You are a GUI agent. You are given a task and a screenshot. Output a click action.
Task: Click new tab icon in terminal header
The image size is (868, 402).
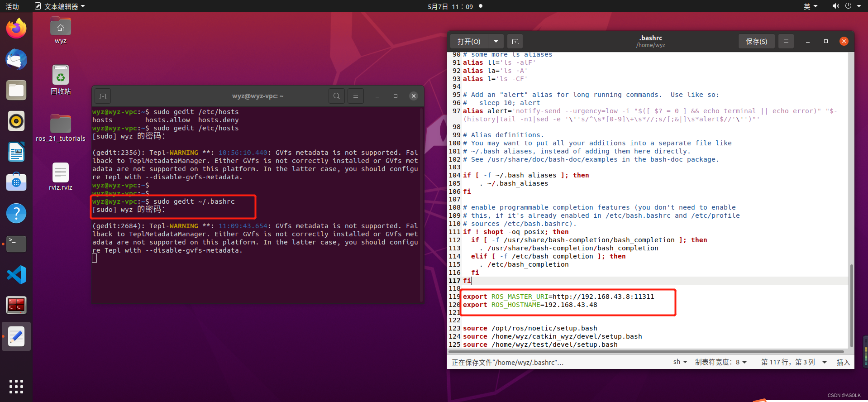pyautogui.click(x=103, y=96)
